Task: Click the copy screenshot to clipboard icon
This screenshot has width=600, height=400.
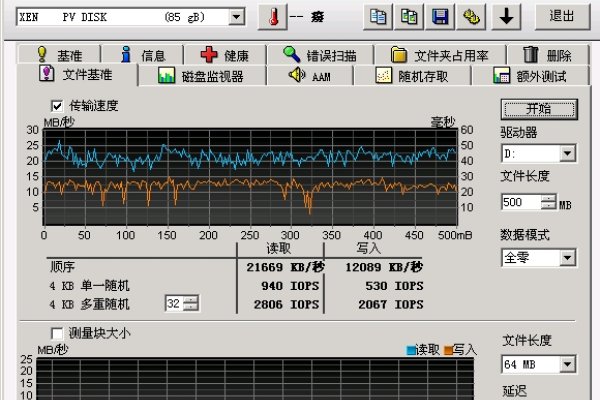Action: point(409,17)
